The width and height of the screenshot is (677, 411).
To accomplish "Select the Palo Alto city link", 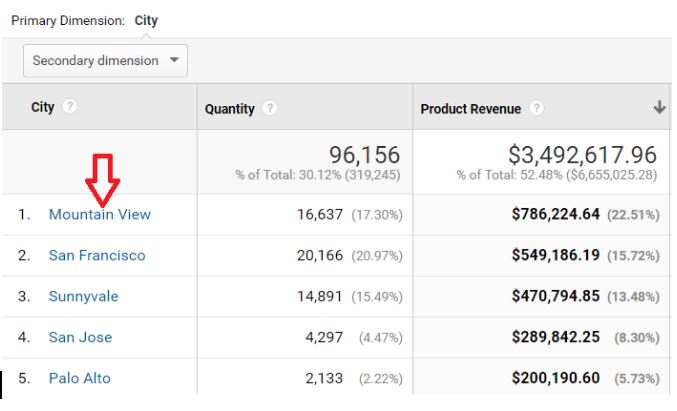I will (x=80, y=378).
